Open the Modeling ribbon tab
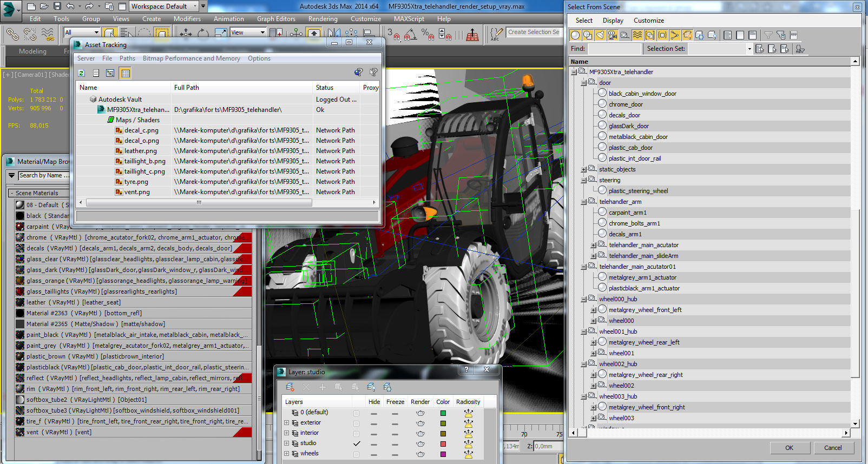 click(x=32, y=51)
